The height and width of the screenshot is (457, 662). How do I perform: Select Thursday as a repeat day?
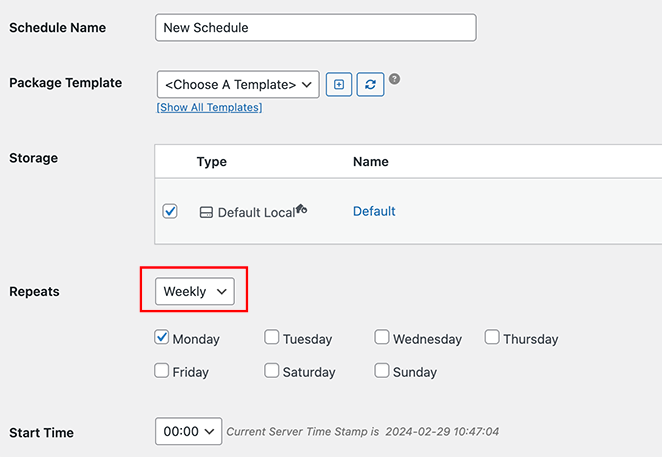pos(492,338)
